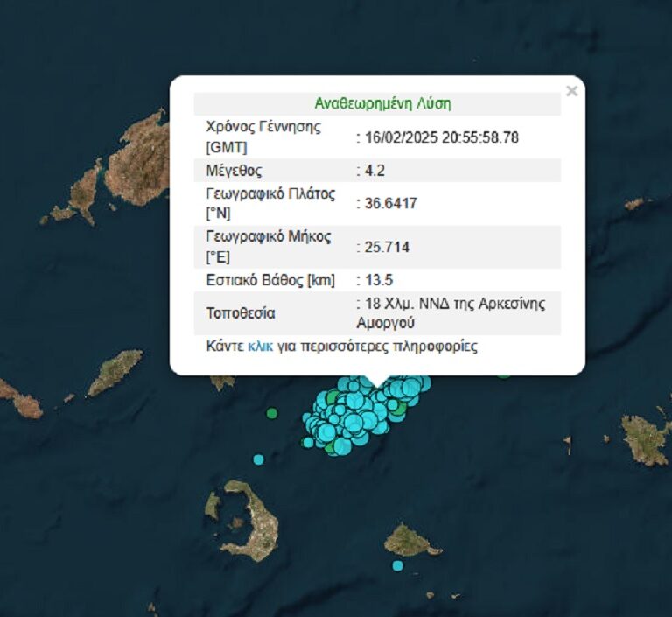Click the dense cyan earthquake marker cluster

[x=363, y=410]
